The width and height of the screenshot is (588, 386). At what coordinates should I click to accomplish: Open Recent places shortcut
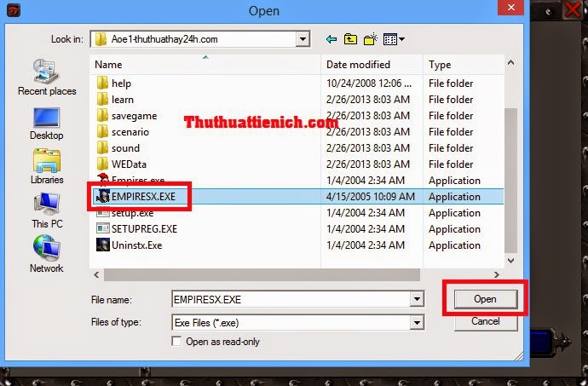(47, 78)
